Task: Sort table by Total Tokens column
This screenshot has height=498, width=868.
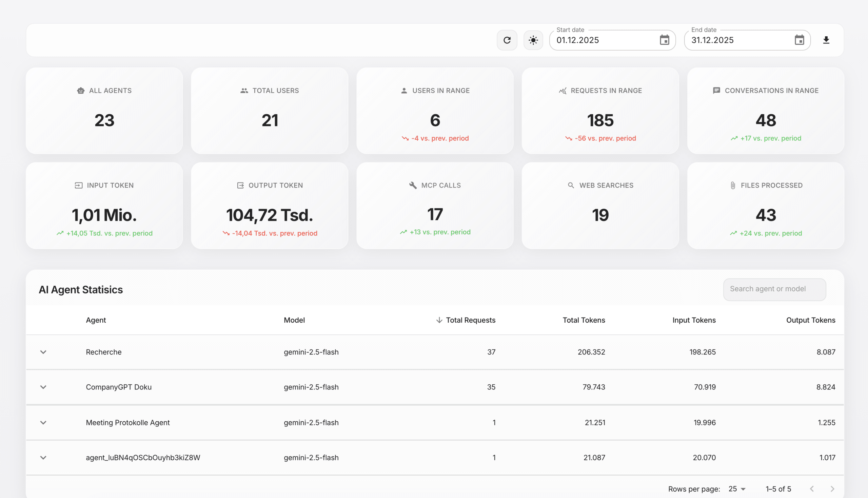Action: coord(584,320)
